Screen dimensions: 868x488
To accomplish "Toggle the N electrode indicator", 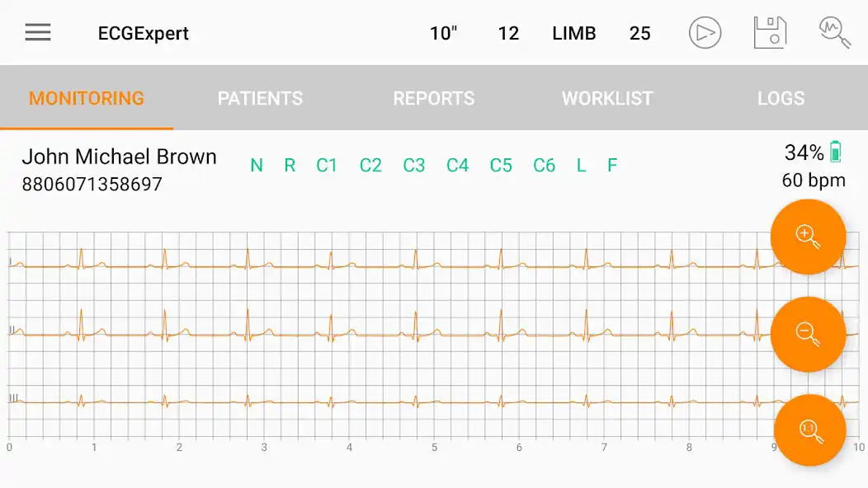I will 256,165.
